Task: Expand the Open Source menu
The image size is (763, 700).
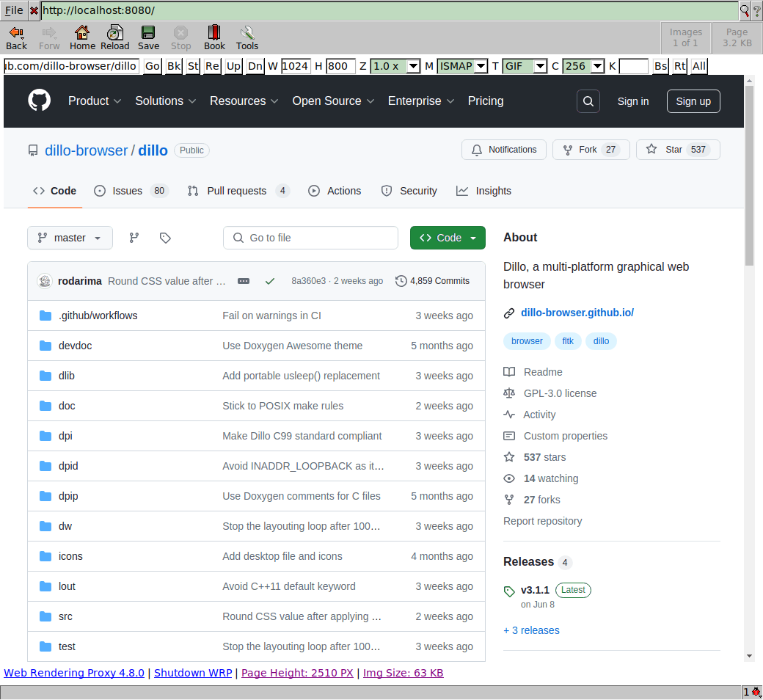Action: point(333,101)
